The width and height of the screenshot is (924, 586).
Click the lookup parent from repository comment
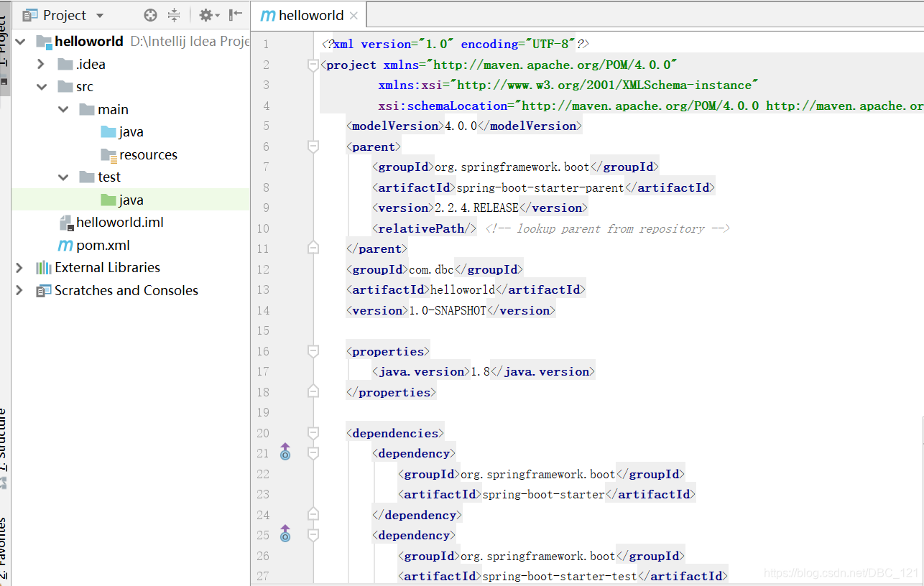(607, 228)
